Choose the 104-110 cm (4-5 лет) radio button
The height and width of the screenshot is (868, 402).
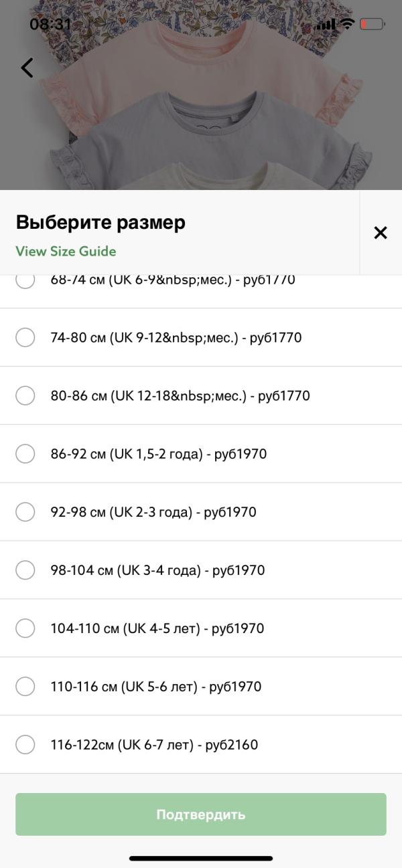coord(25,628)
